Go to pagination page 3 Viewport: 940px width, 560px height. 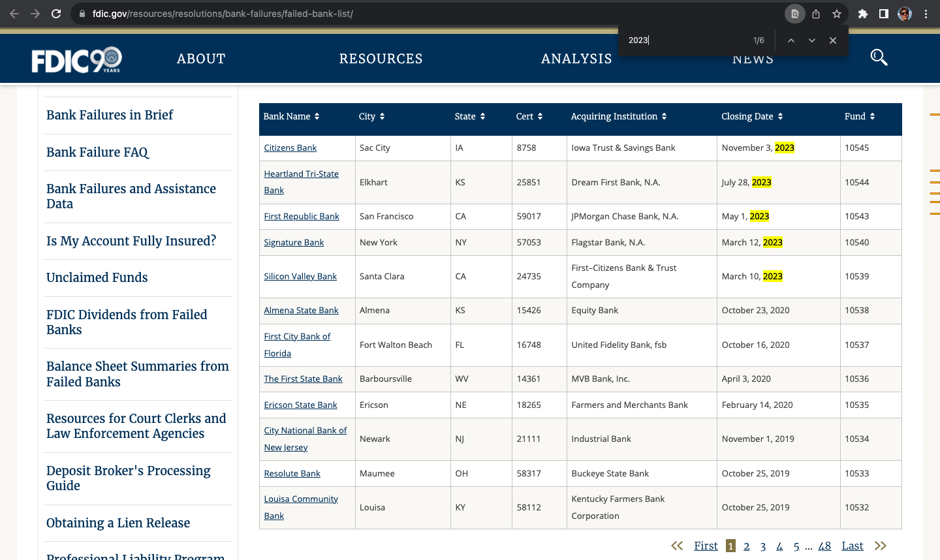tap(763, 546)
